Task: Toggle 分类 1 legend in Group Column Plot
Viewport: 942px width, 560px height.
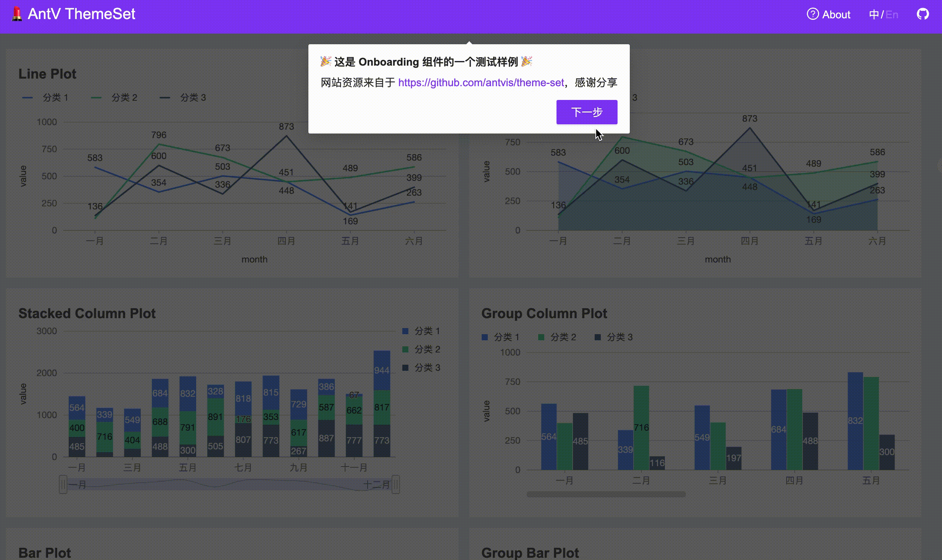Action: click(x=506, y=337)
